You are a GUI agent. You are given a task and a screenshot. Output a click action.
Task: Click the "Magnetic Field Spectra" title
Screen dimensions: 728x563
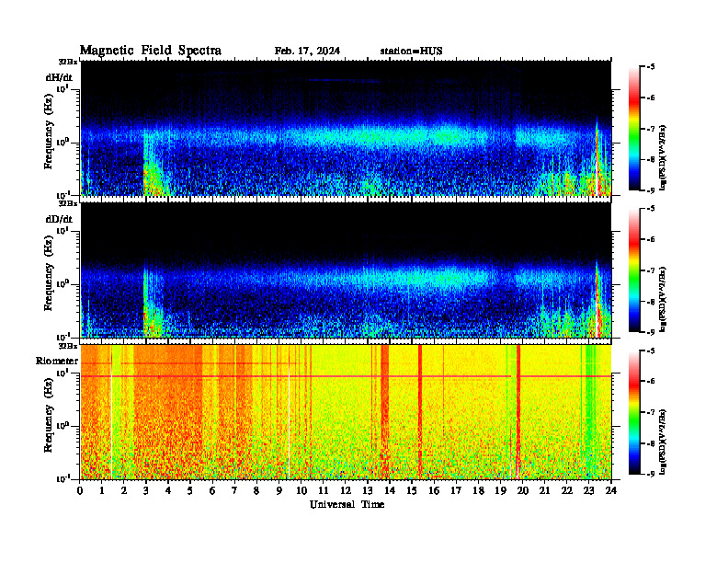[x=151, y=51]
